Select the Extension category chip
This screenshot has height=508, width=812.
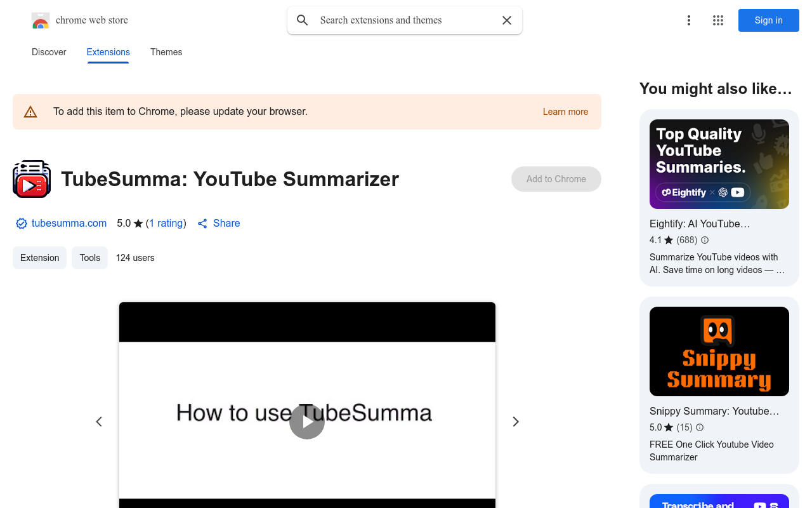[39, 258]
